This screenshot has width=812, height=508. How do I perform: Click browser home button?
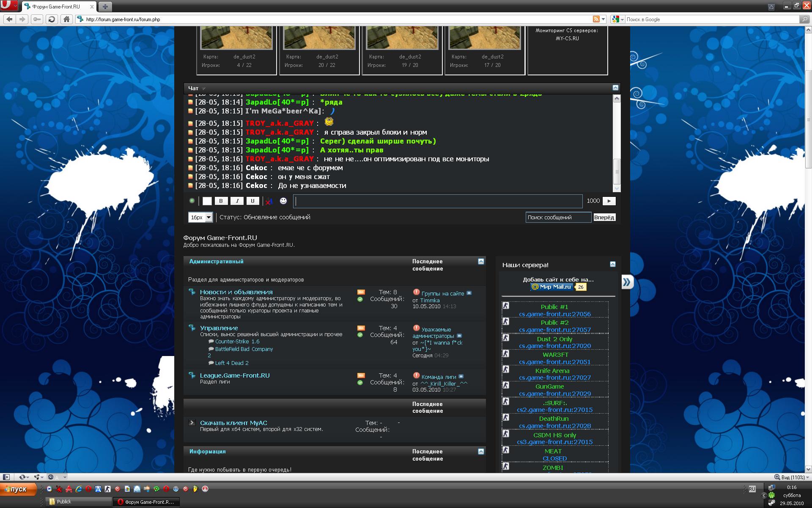(66, 19)
